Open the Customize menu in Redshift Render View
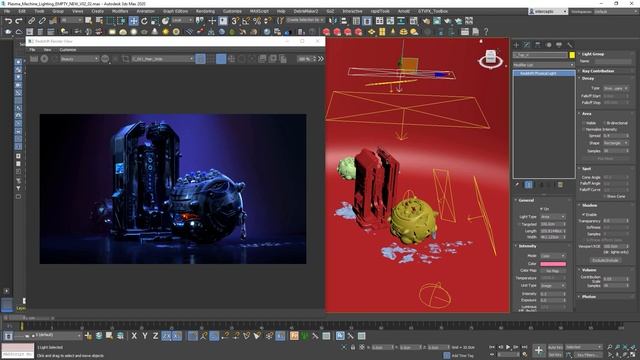Image resolution: width=640 pixels, height=360 pixels. click(x=68, y=50)
